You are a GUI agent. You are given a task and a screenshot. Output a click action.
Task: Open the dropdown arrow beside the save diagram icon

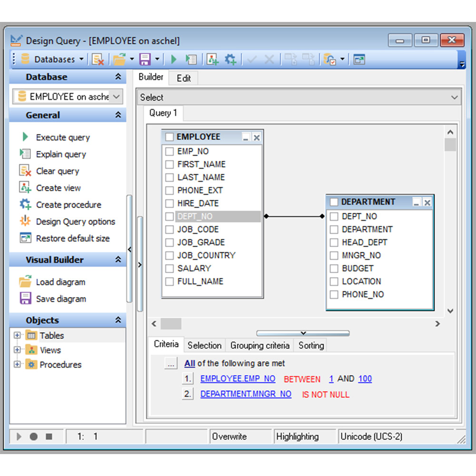pyautogui.click(x=157, y=59)
